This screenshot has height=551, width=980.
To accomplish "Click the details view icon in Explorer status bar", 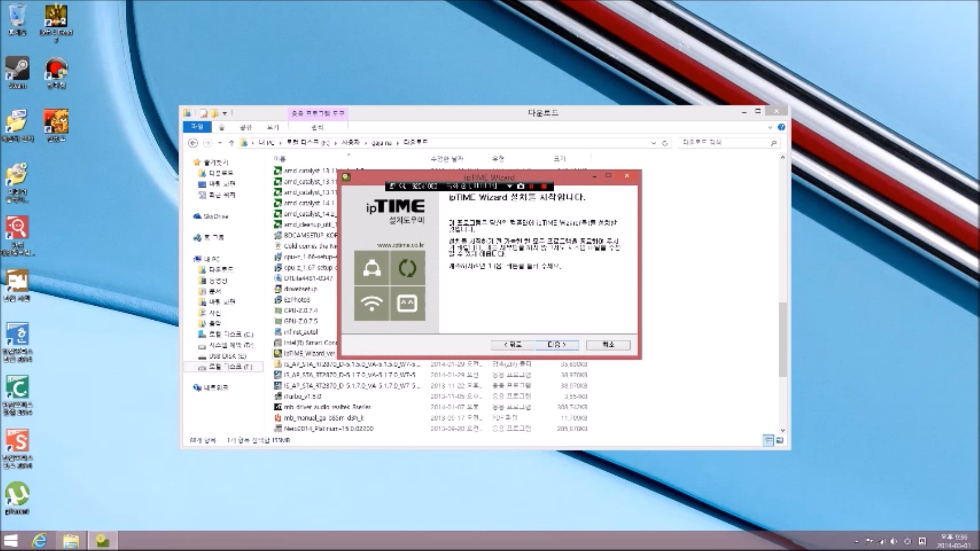I will click(768, 440).
